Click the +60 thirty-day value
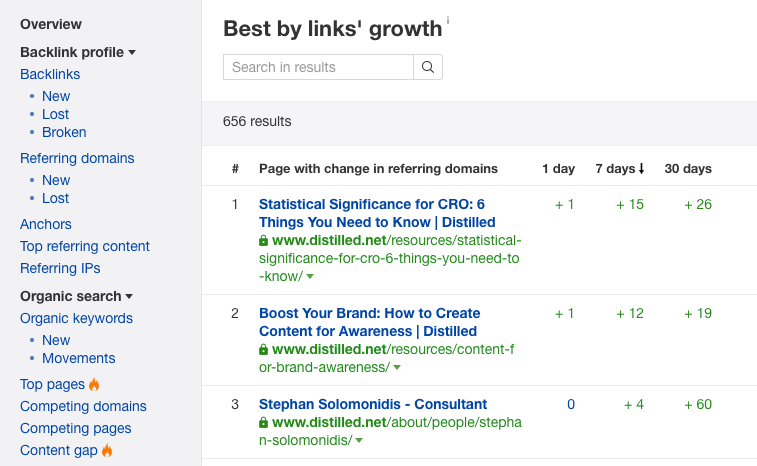This screenshot has height=466, width=757. tap(698, 405)
